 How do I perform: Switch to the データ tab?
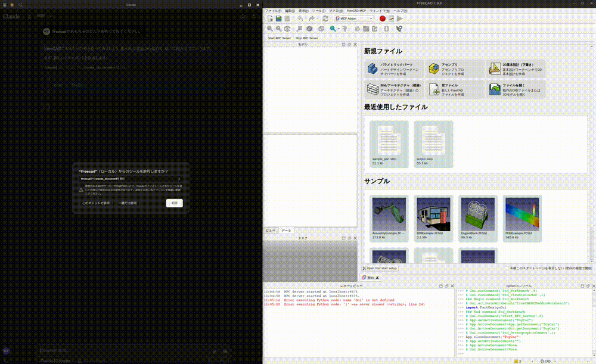pyautogui.click(x=286, y=230)
